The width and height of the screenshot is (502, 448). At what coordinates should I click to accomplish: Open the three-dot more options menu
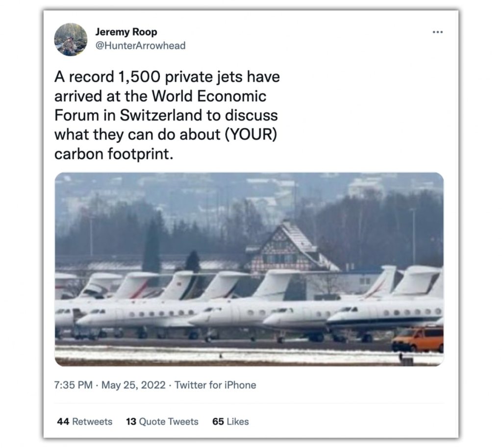438,32
